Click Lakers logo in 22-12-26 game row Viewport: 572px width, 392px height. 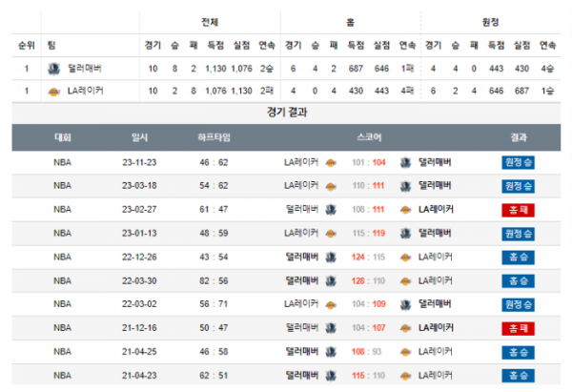[406, 258]
